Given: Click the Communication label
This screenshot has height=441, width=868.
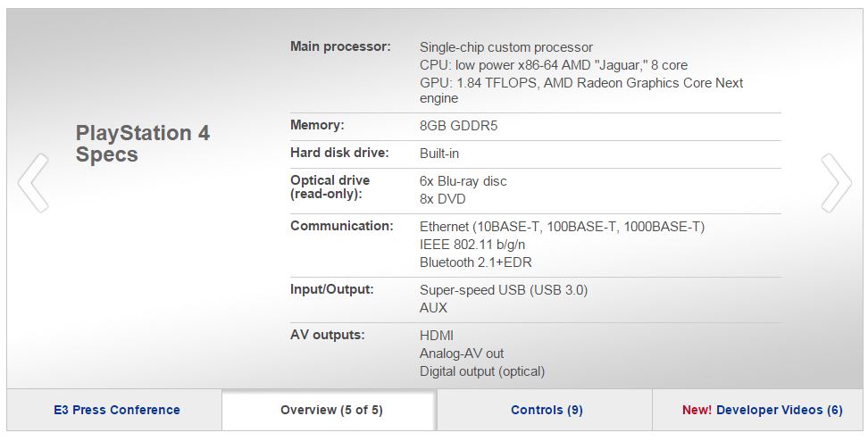Looking at the screenshot, I should (x=341, y=226).
